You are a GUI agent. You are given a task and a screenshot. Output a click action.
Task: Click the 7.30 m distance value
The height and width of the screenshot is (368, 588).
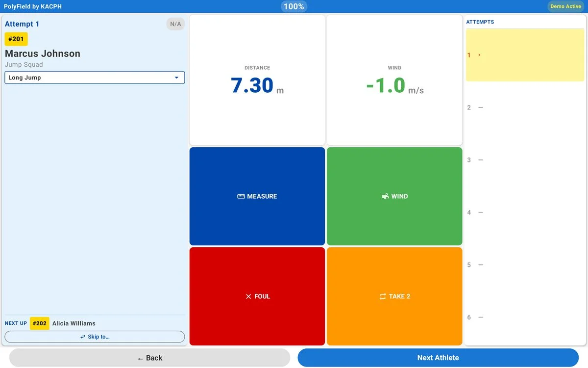[x=257, y=85]
